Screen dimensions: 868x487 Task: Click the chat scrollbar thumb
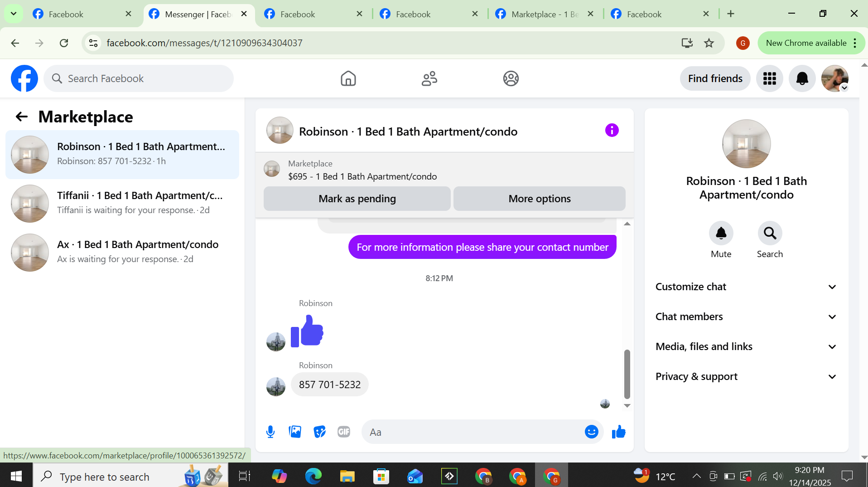click(x=627, y=374)
